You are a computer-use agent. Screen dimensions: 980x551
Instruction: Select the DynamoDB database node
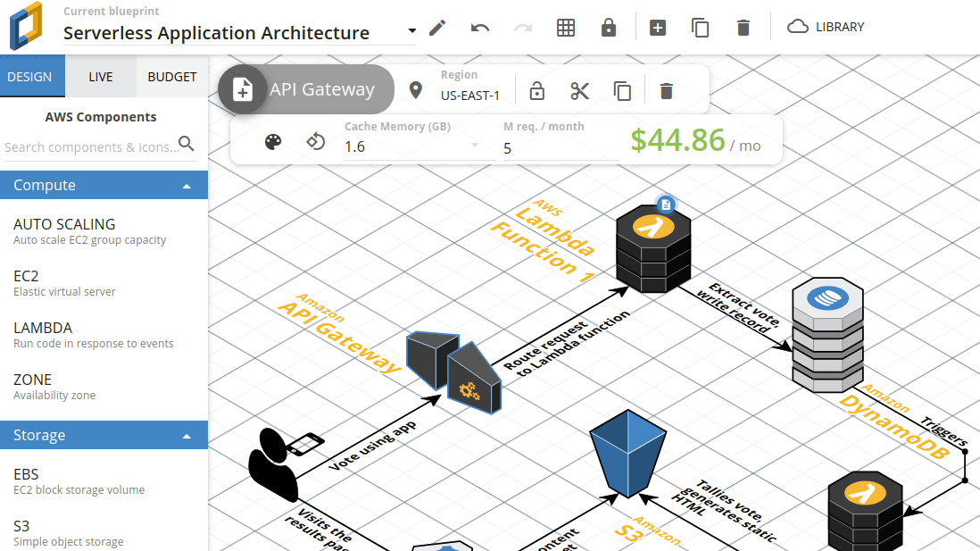click(x=827, y=335)
